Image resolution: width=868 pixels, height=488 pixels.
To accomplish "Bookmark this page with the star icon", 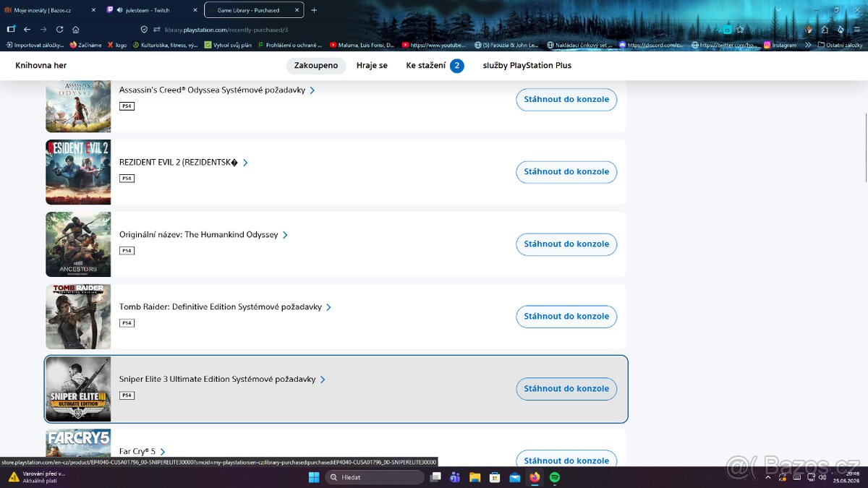I will pyautogui.click(x=740, y=30).
